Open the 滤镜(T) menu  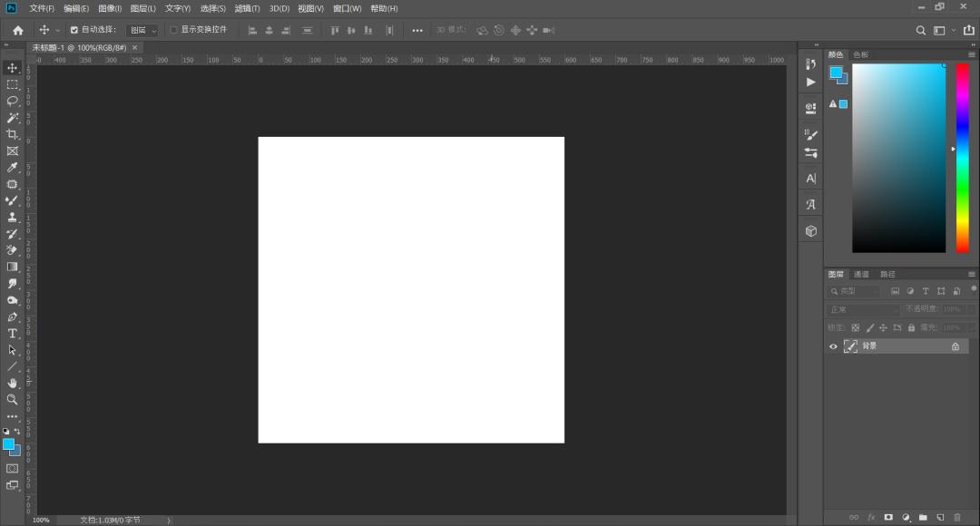[x=247, y=9]
